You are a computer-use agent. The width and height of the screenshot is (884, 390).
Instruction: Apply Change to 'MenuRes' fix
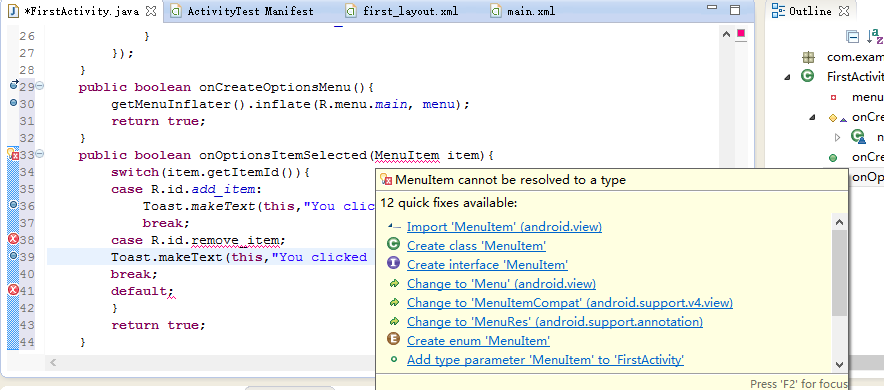tap(555, 322)
